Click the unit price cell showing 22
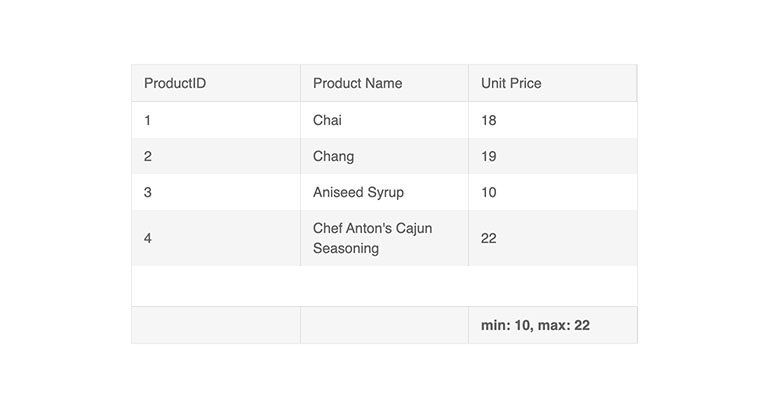This screenshot has width=770, height=406. 553,238
